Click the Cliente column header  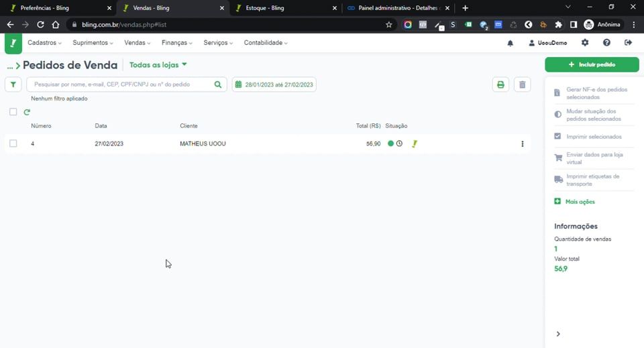(x=189, y=126)
